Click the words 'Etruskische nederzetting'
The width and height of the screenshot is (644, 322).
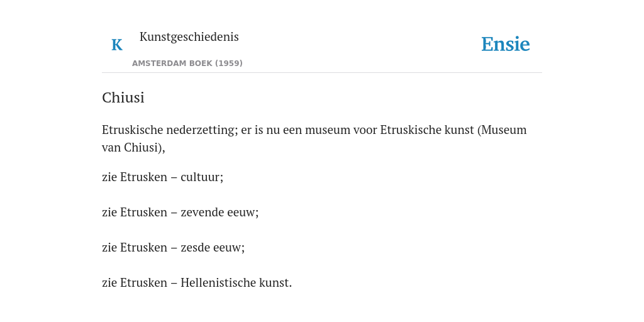point(170,130)
